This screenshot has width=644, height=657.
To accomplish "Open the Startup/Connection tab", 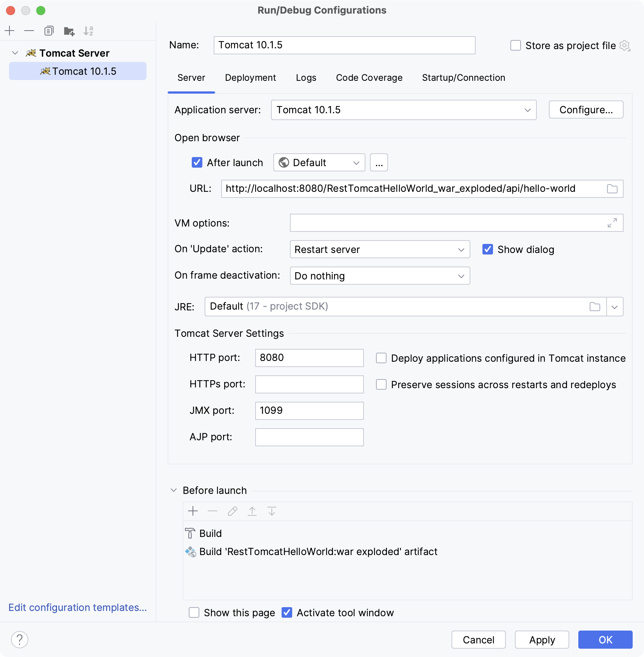I will (x=463, y=78).
